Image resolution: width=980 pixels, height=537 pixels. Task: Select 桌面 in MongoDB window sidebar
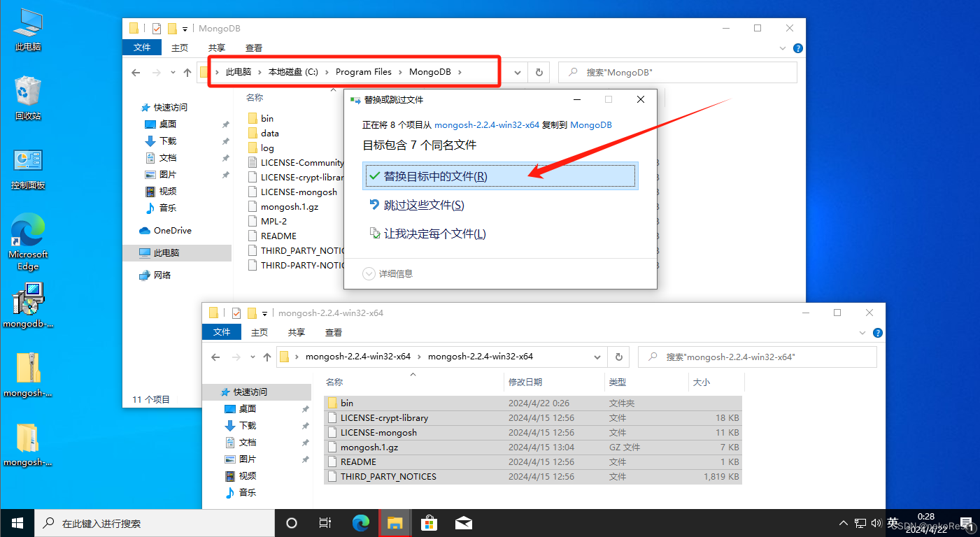tap(168, 124)
